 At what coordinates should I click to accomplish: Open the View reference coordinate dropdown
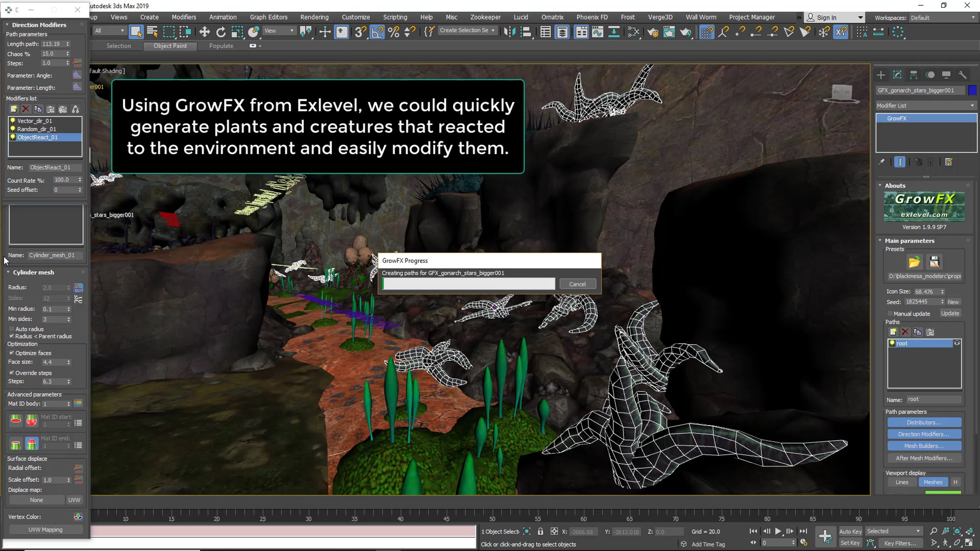click(279, 31)
